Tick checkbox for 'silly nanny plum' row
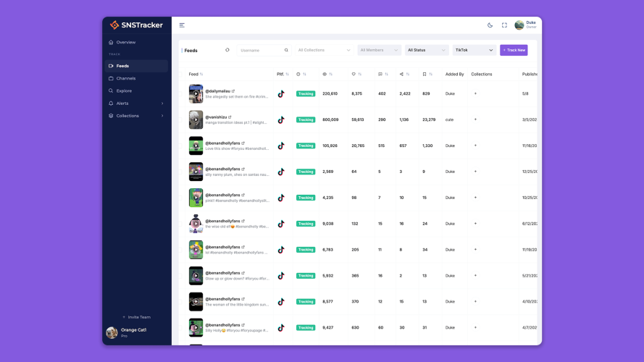 pyautogui.click(x=180, y=172)
